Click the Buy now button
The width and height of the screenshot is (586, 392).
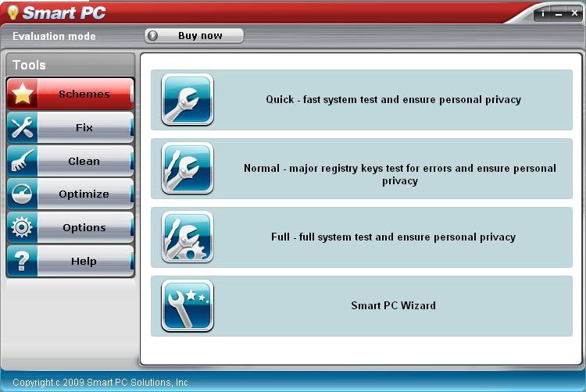pyautogui.click(x=194, y=35)
